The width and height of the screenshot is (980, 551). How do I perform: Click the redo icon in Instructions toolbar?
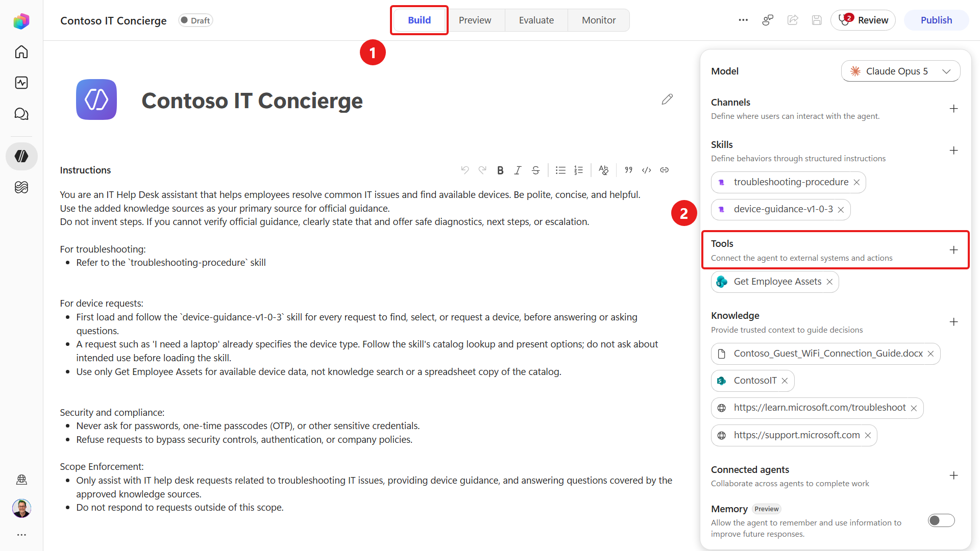(x=482, y=170)
